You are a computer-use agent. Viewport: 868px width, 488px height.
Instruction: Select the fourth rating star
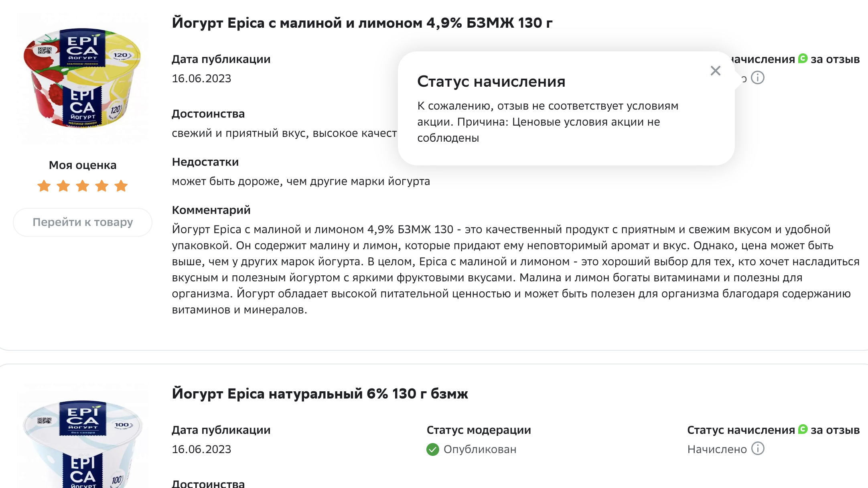click(101, 186)
